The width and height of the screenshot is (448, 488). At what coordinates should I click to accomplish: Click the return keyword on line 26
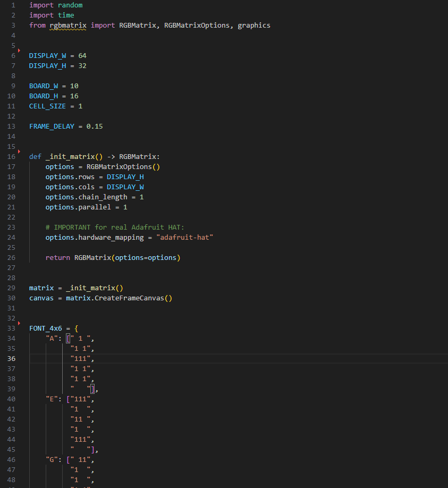(x=57, y=258)
